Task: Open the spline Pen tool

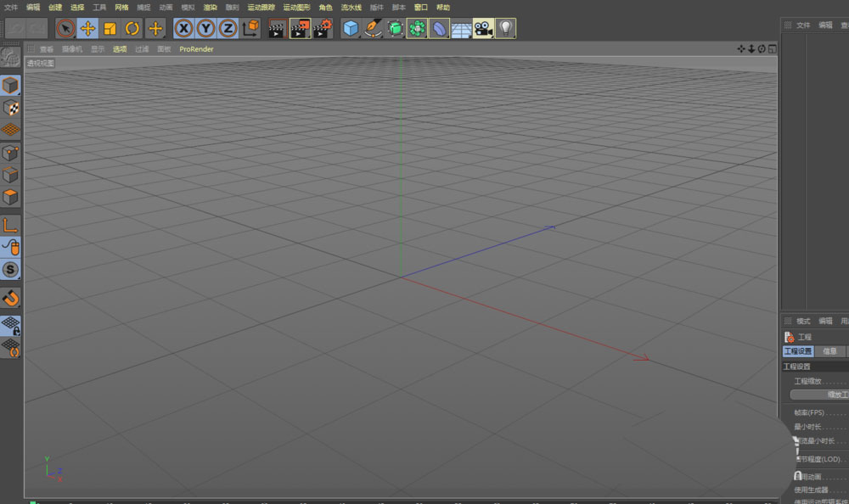Action: tap(373, 29)
